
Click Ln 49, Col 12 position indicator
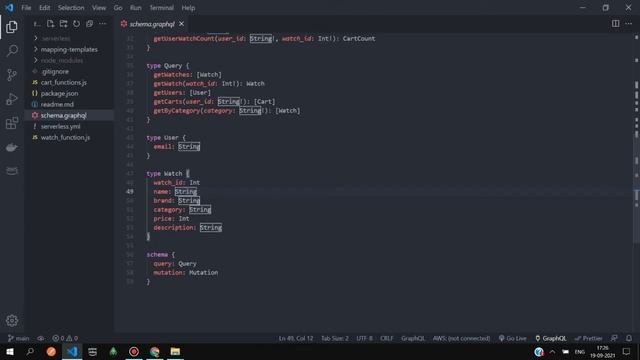(x=296, y=338)
